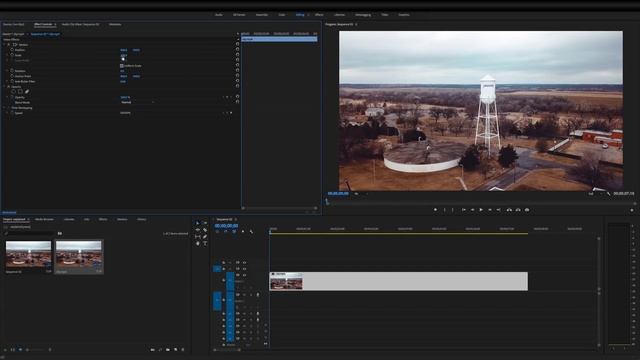Toggle animation stopwatch for Rotation
This screenshot has width=640, height=360.
point(12,71)
